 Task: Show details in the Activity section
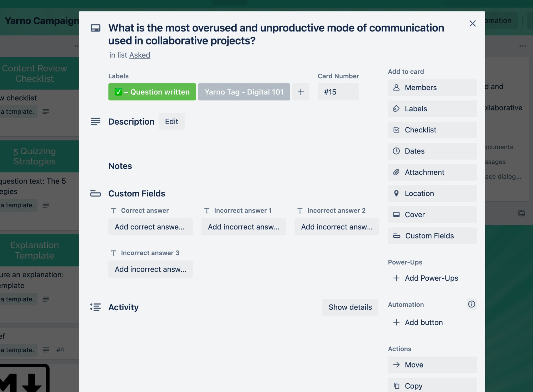click(x=350, y=307)
